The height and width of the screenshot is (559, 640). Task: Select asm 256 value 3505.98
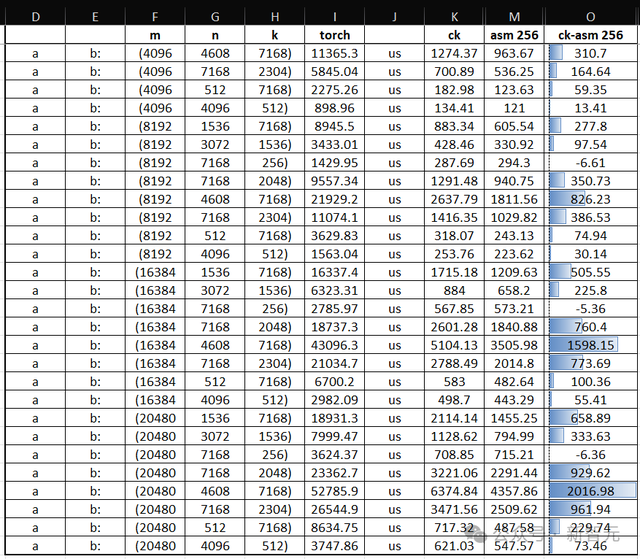click(514, 345)
